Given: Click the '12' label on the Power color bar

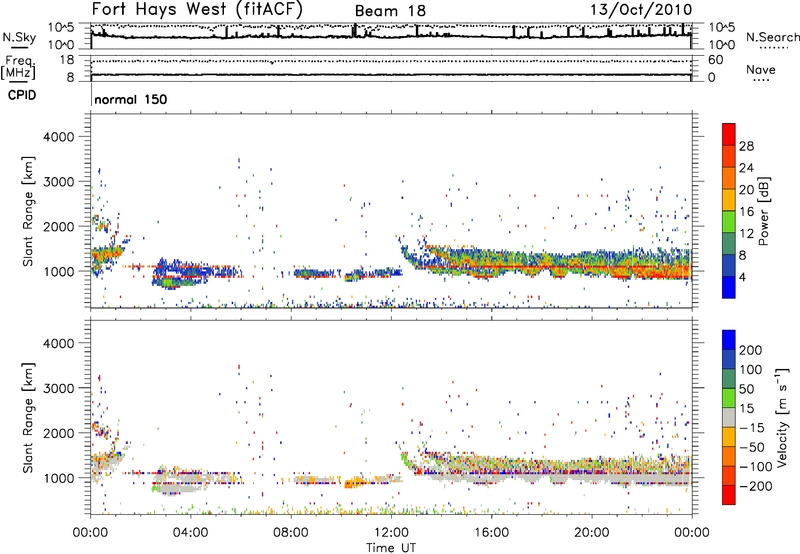Looking at the screenshot, I should tap(746, 234).
